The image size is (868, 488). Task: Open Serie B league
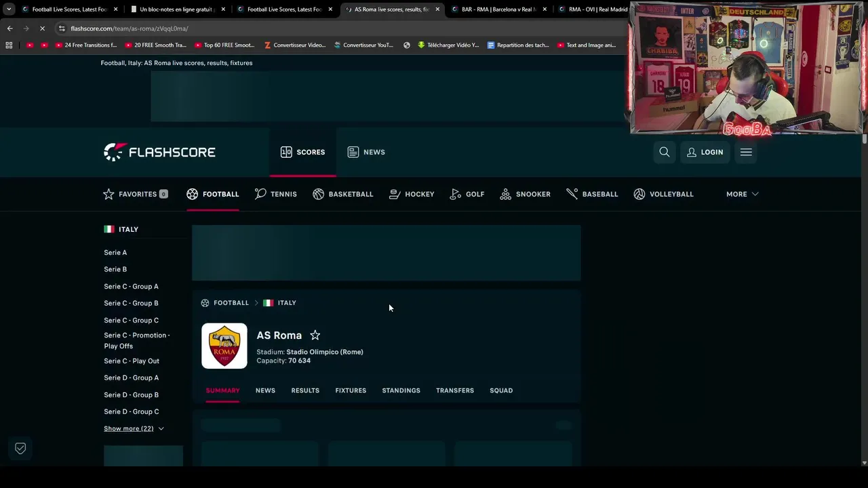[115, 269]
